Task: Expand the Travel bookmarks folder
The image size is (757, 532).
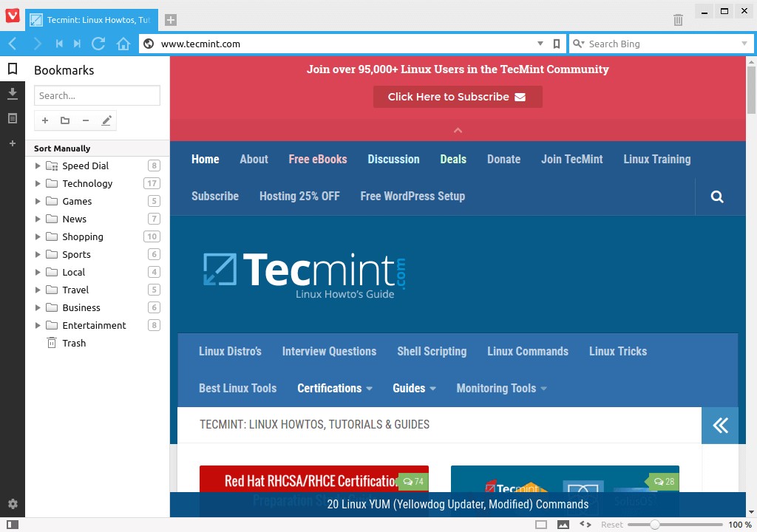Action: [x=38, y=290]
